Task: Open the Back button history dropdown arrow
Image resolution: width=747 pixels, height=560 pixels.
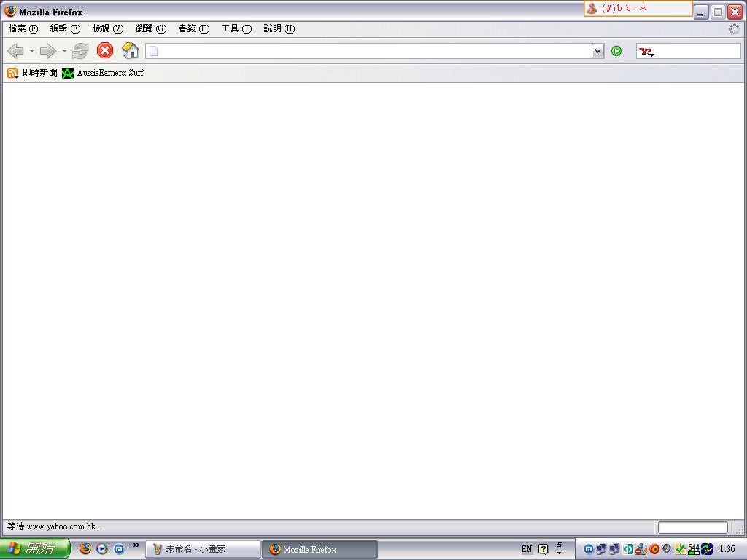Action: point(31,51)
